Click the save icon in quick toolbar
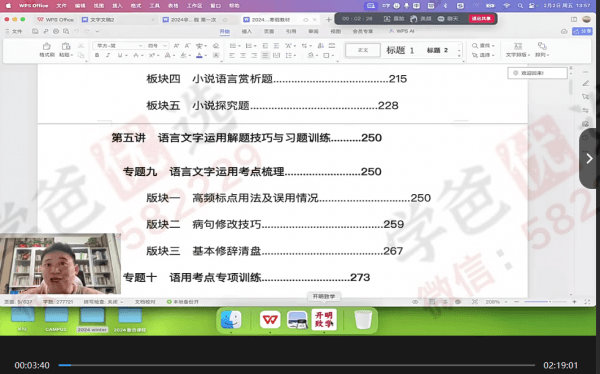Viewport: 600px width, 374px height. point(35,31)
